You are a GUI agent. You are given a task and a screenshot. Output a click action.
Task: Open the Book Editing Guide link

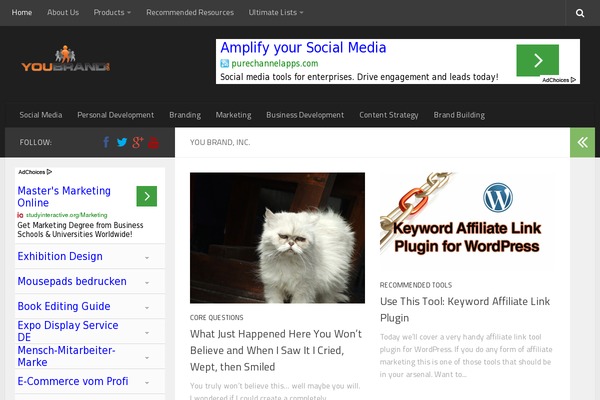(64, 306)
